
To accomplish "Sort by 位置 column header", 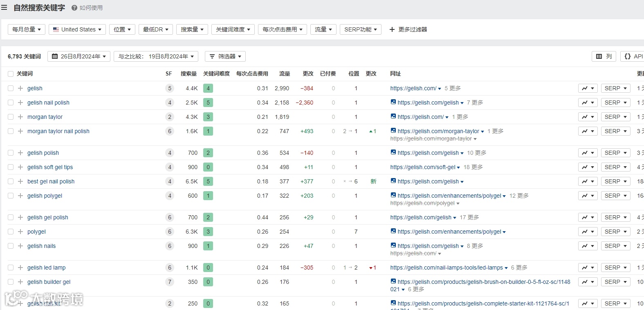I will (354, 74).
